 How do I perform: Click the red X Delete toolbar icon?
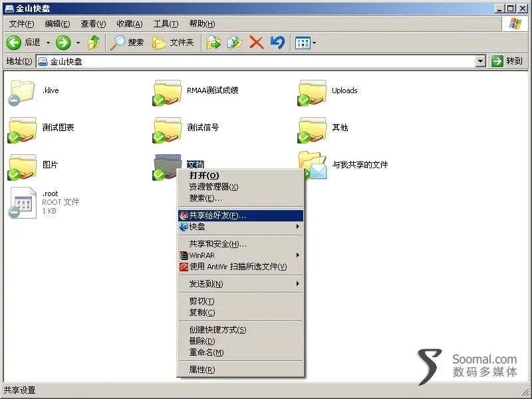point(256,43)
